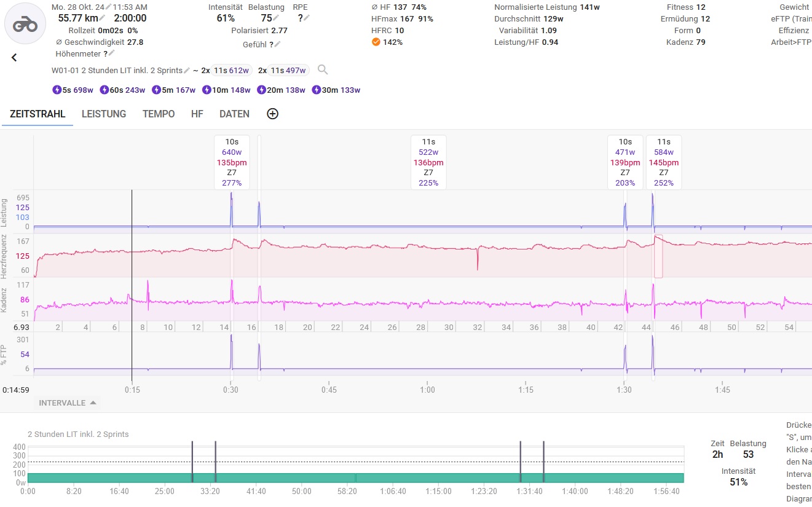Rename activity via pencil after '2 Sprints'
This screenshot has height=507, width=812.
click(187, 70)
